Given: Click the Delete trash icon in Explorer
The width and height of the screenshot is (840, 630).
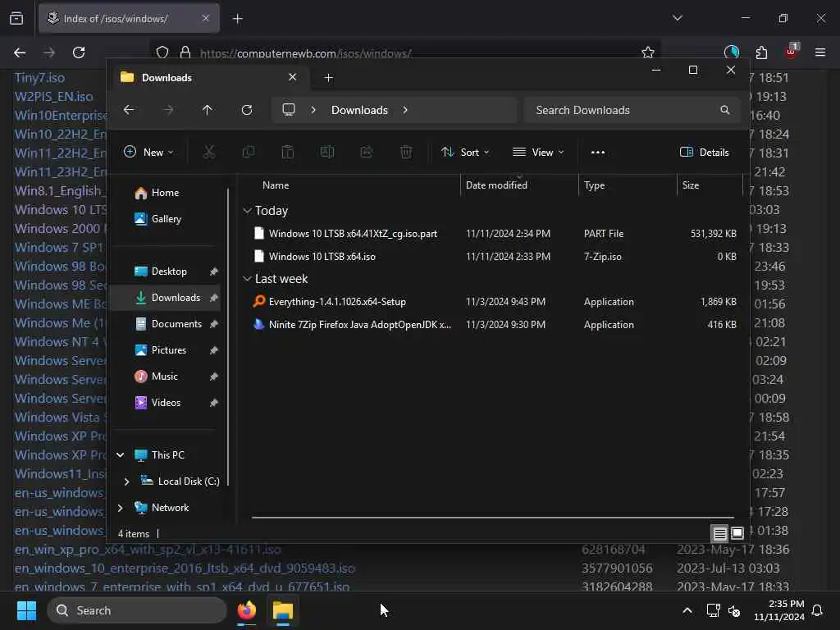Looking at the screenshot, I should coord(406,152).
